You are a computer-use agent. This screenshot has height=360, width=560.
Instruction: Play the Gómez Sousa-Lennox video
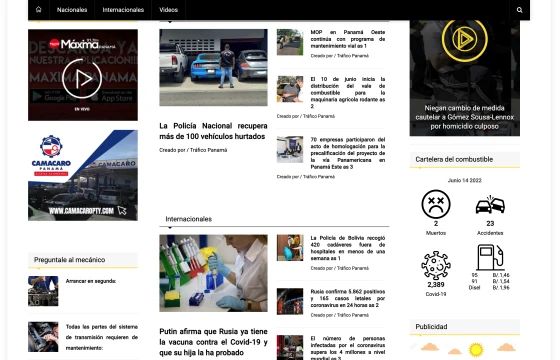click(x=464, y=39)
